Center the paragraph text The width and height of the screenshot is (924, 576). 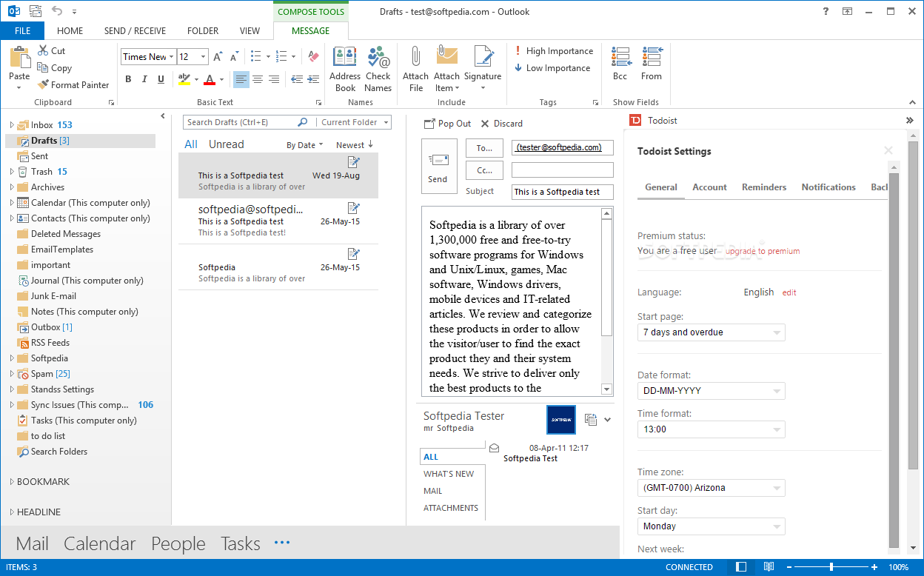click(258, 79)
